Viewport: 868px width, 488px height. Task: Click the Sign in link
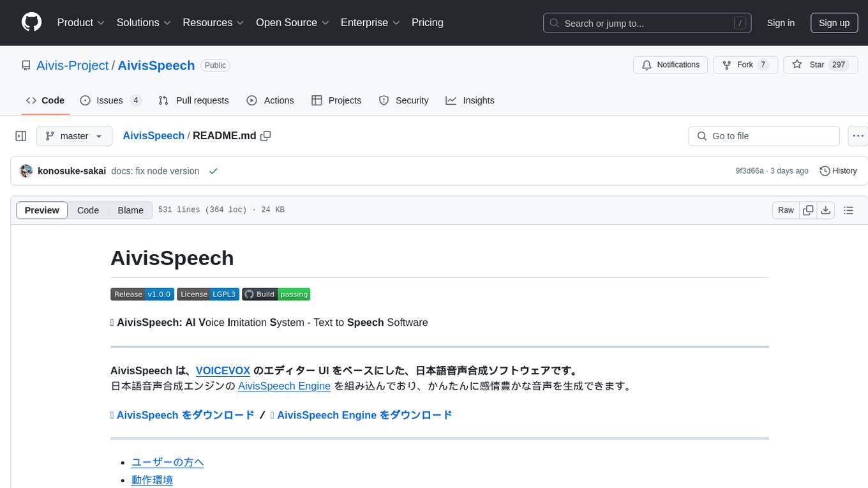click(x=781, y=23)
